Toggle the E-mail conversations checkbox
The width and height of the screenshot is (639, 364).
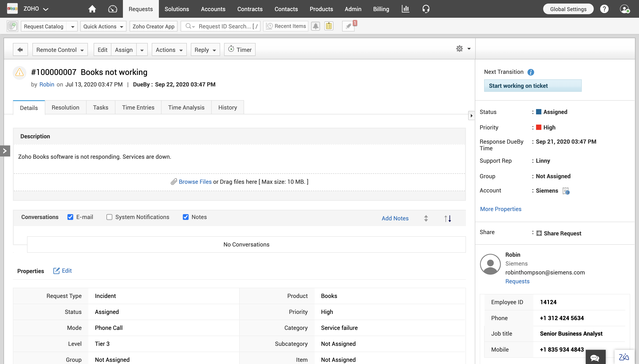[70, 217]
